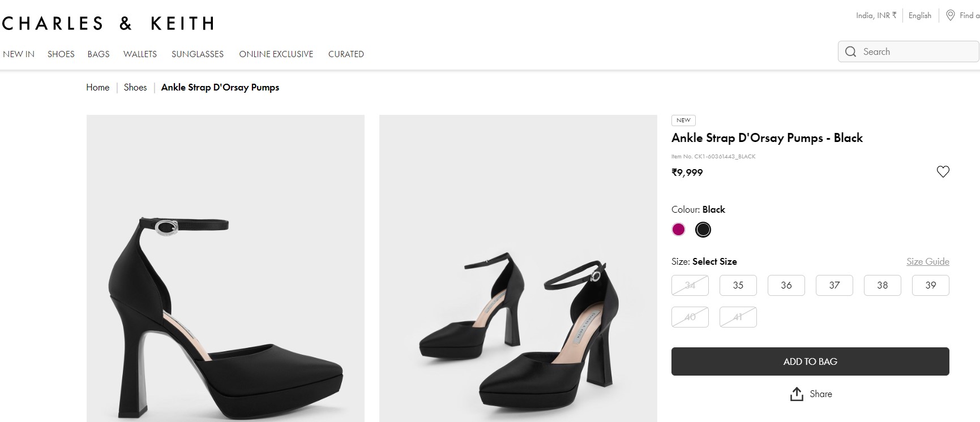The height and width of the screenshot is (422, 980).
Task: Select the black colour swatch
Action: click(x=703, y=230)
